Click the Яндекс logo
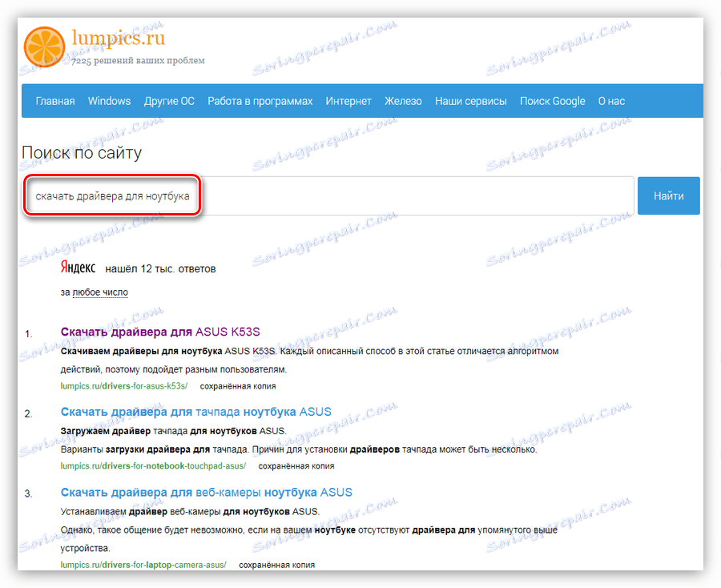The height and width of the screenshot is (588, 721). [79, 267]
